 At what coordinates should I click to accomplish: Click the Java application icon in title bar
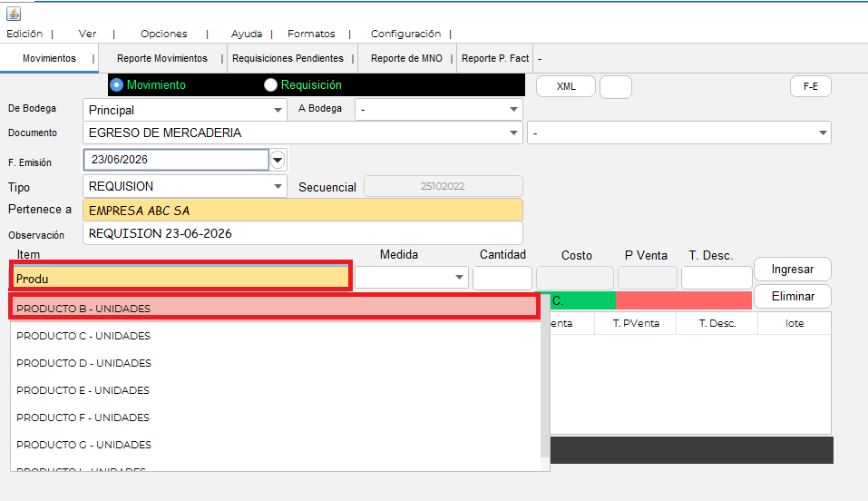14,14
